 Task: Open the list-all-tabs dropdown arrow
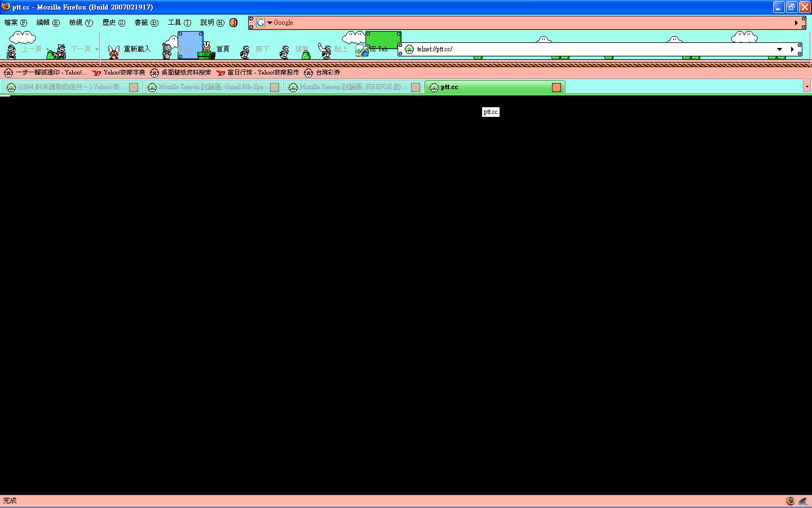[x=807, y=86]
